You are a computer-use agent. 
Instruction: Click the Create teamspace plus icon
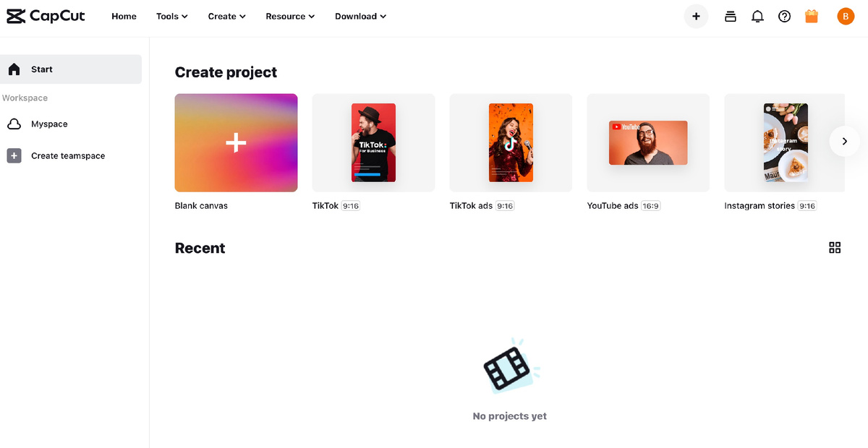click(14, 155)
